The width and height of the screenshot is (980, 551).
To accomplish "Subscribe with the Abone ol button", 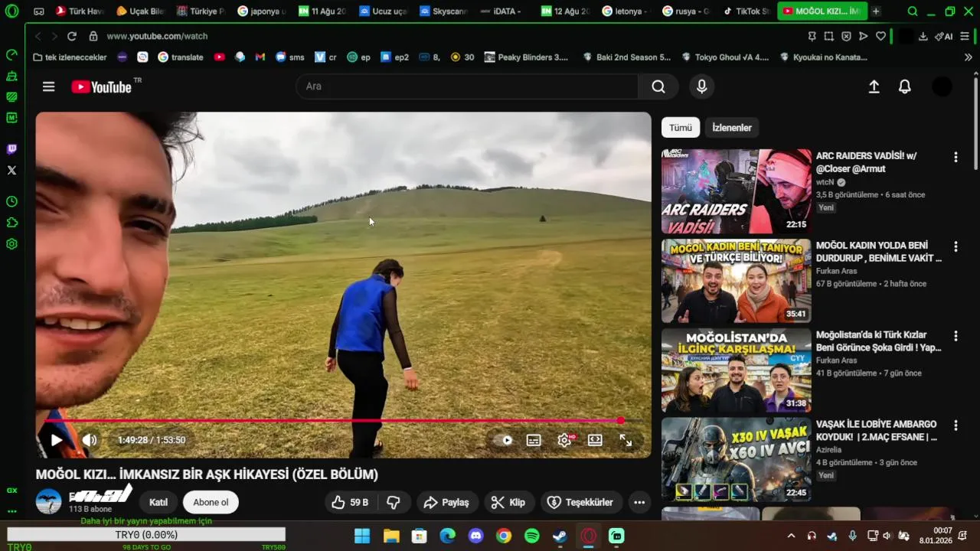I will tap(211, 502).
